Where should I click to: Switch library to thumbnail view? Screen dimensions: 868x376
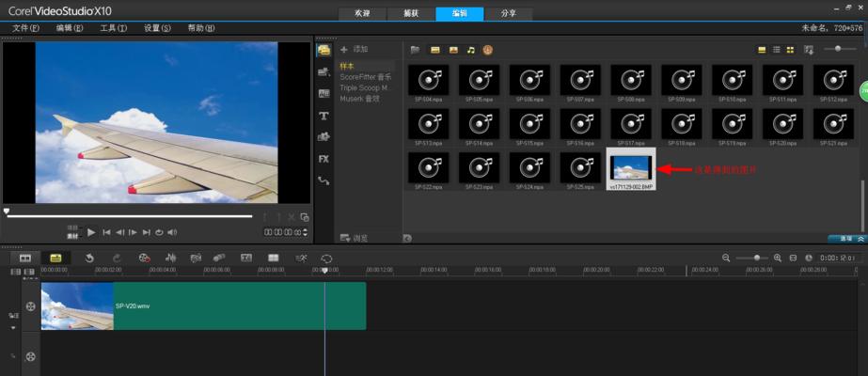coord(790,50)
